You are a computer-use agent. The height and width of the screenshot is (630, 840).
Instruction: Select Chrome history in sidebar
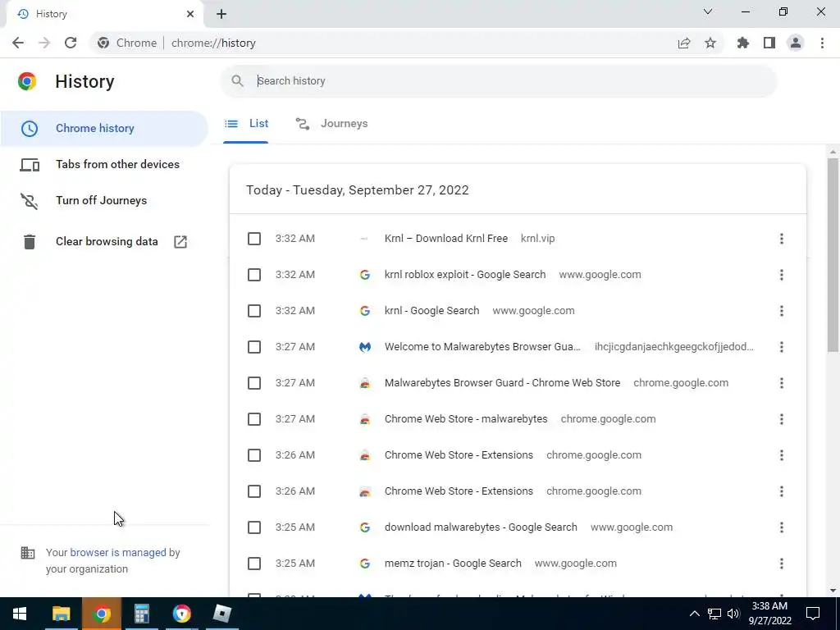(104, 129)
